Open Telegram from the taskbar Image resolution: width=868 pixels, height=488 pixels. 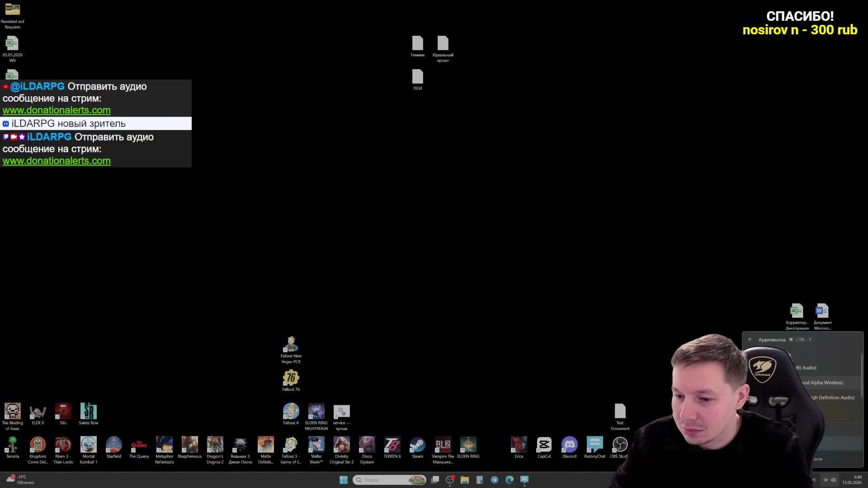click(x=495, y=480)
